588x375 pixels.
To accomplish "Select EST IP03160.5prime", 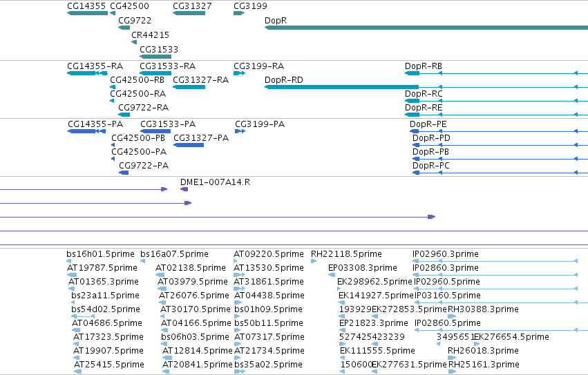I will point(448,296).
